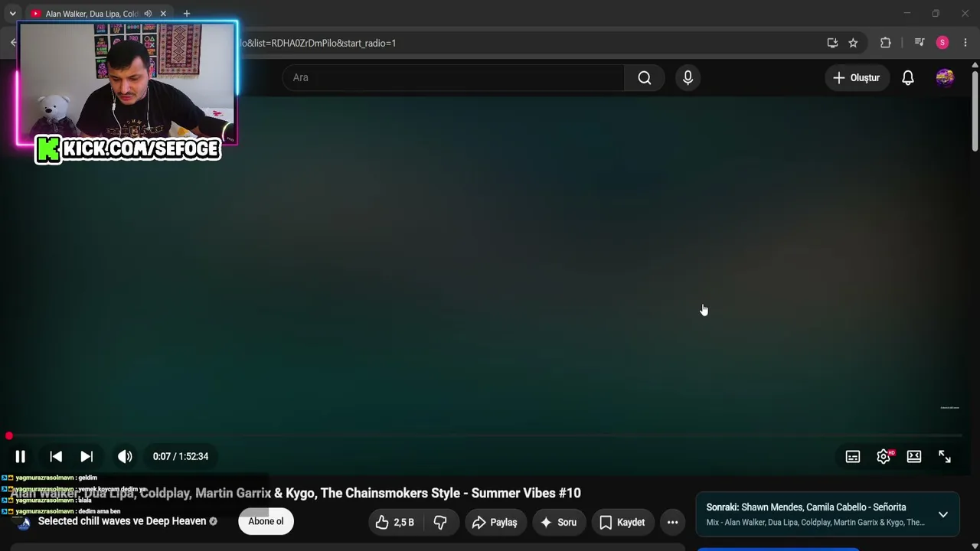980x551 pixels.
Task: Click the Sonraki: Shawn Mendes, Camila Cabello - Señorita text
Action: pyautogui.click(x=806, y=507)
